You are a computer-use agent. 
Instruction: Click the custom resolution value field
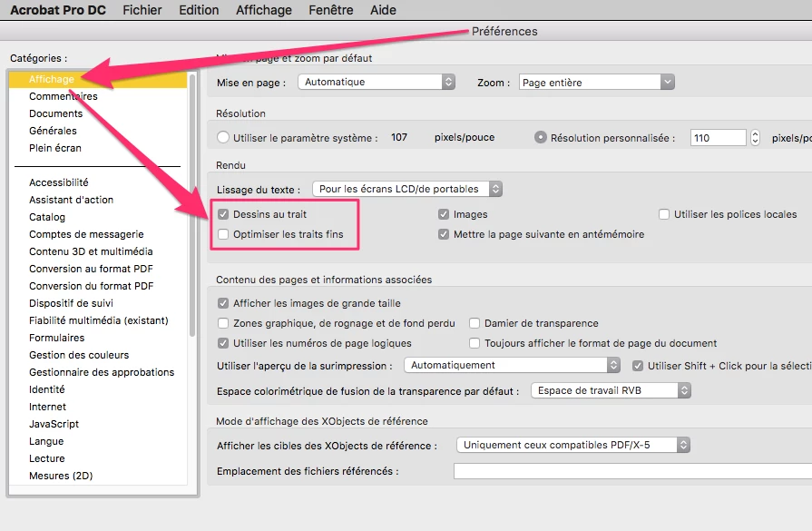pyautogui.click(x=719, y=138)
